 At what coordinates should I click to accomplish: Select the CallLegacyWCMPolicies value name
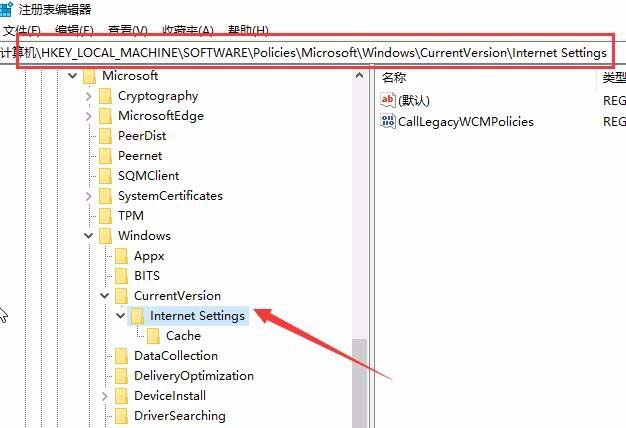(x=466, y=121)
